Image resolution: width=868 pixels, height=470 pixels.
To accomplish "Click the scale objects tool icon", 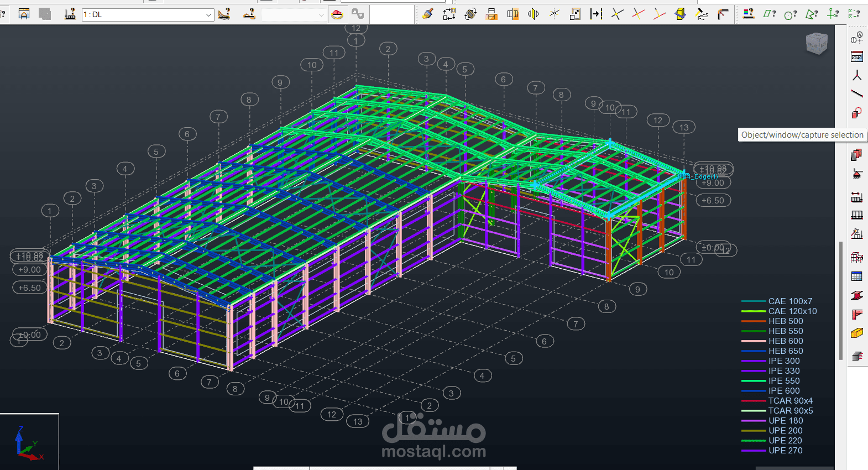I will (575, 14).
